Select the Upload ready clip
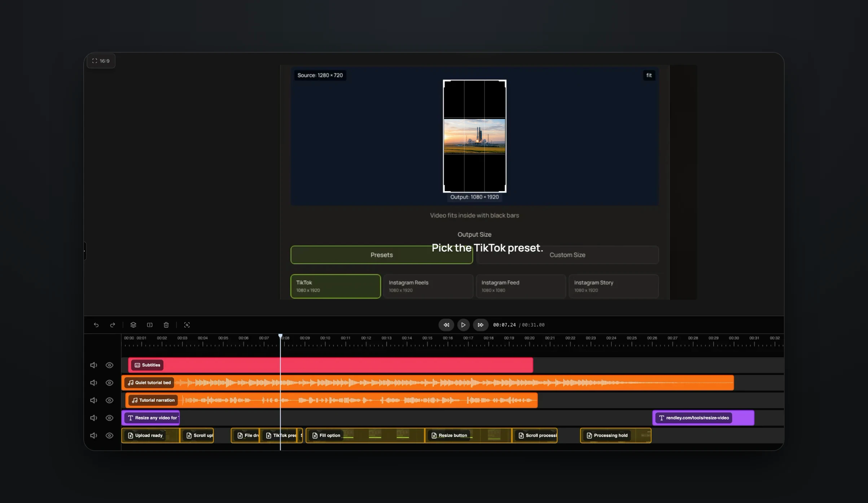This screenshot has height=503, width=868. (x=150, y=436)
